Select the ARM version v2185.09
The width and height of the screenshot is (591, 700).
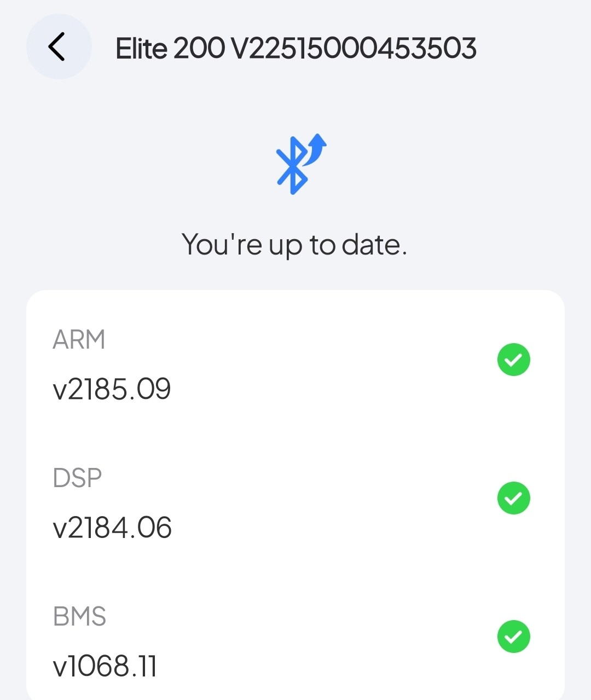pyautogui.click(x=112, y=389)
